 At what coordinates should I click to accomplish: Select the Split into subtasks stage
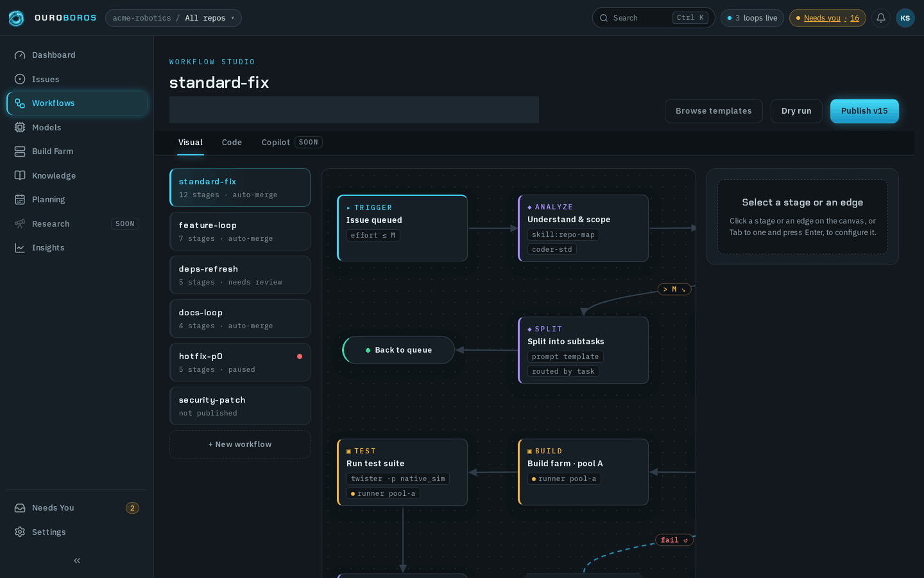coord(583,350)
